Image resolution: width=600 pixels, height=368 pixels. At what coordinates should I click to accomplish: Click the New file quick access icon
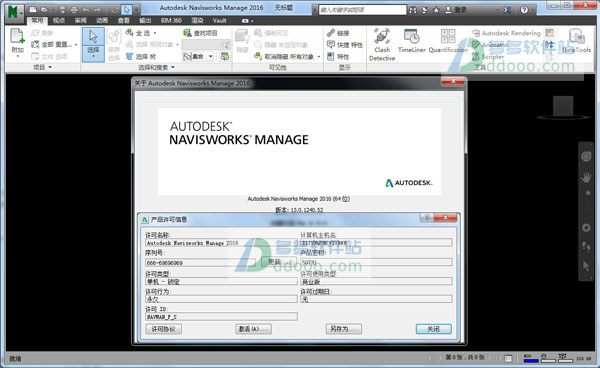click(33, 10)
